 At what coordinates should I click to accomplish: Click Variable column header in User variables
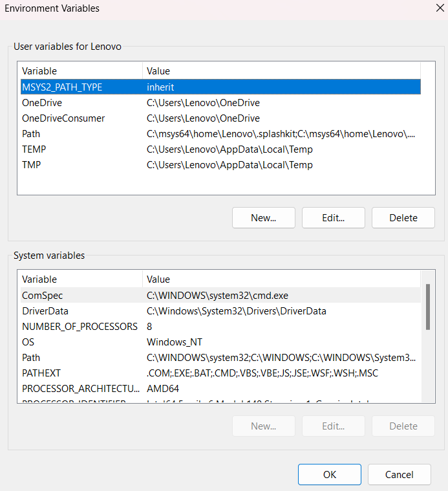(x=81, y=71)
